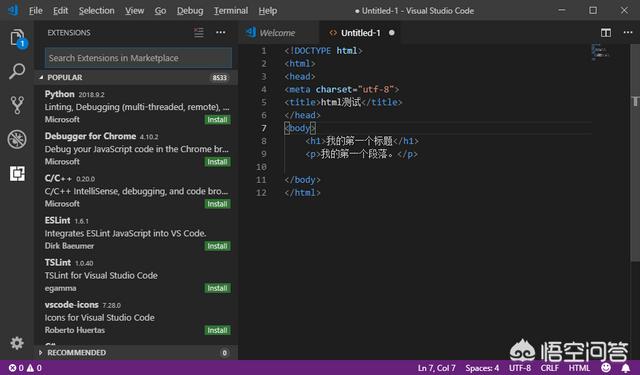Image resolution: width=640 pixels, height=375 pixels.
Task: Switch to the Welcome tab
Action: click(x=278, y=33)
